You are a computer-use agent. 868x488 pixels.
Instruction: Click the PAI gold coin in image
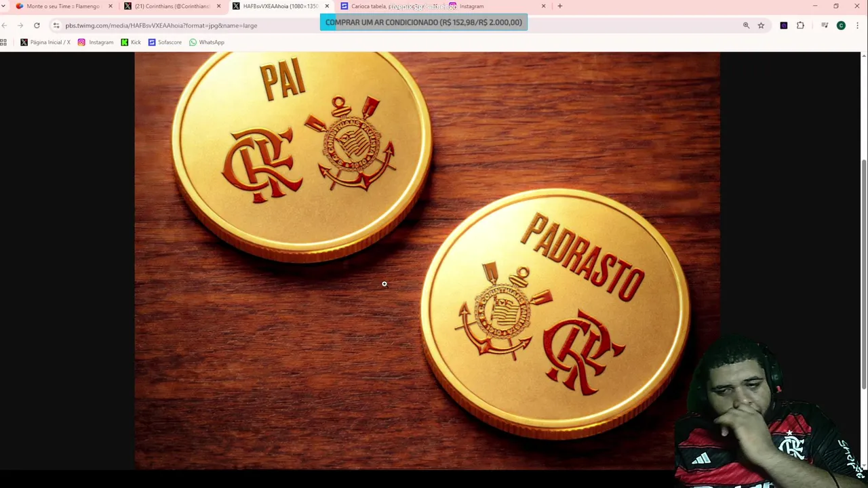[302, 156]
